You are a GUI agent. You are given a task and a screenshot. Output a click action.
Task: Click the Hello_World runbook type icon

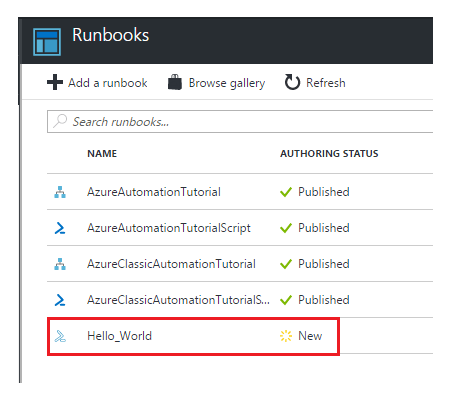(x=60, y=336)
